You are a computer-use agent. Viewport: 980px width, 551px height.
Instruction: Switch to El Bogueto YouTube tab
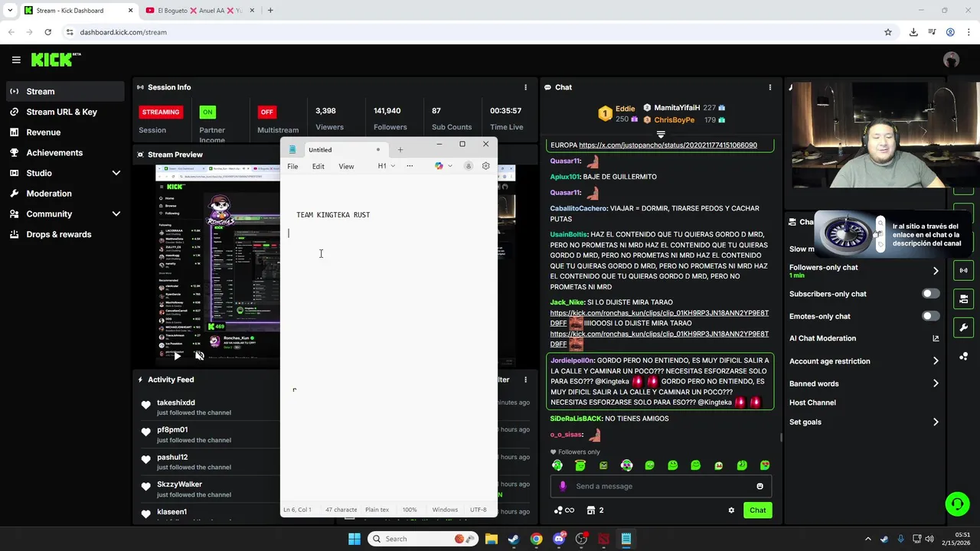click(x=199, y=11)
